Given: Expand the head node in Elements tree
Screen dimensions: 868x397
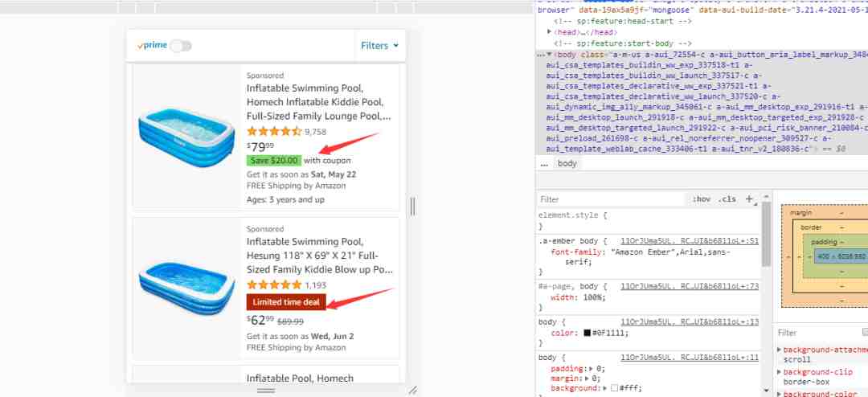Looking at the screenshot, I should click(x=549, y=32).
